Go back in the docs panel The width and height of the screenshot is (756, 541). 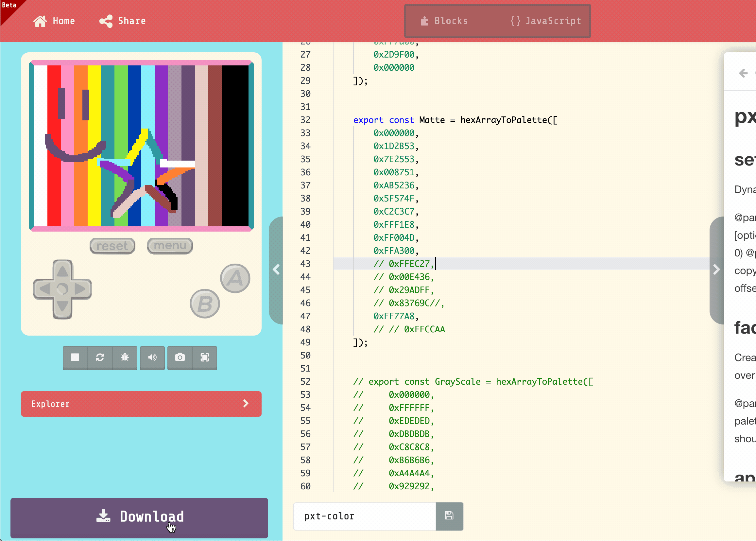(x=743, y=73)
